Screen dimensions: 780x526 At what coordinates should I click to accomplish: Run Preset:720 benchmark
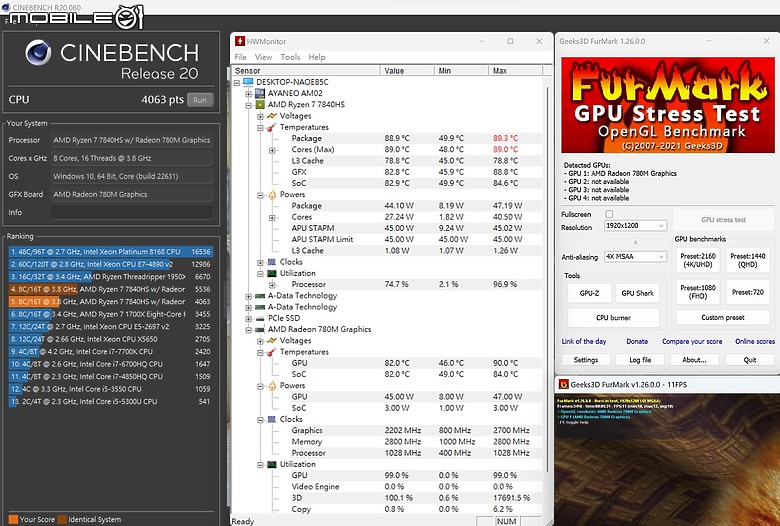(748, 292)
